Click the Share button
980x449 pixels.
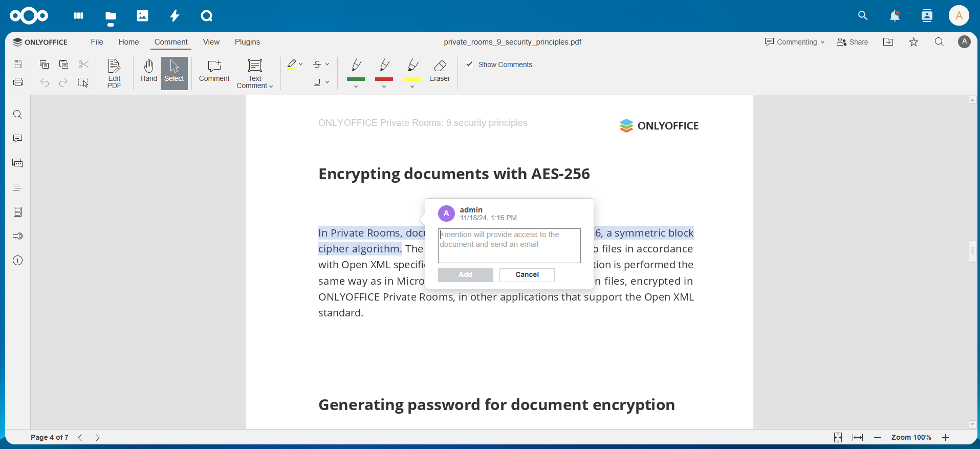853,42
